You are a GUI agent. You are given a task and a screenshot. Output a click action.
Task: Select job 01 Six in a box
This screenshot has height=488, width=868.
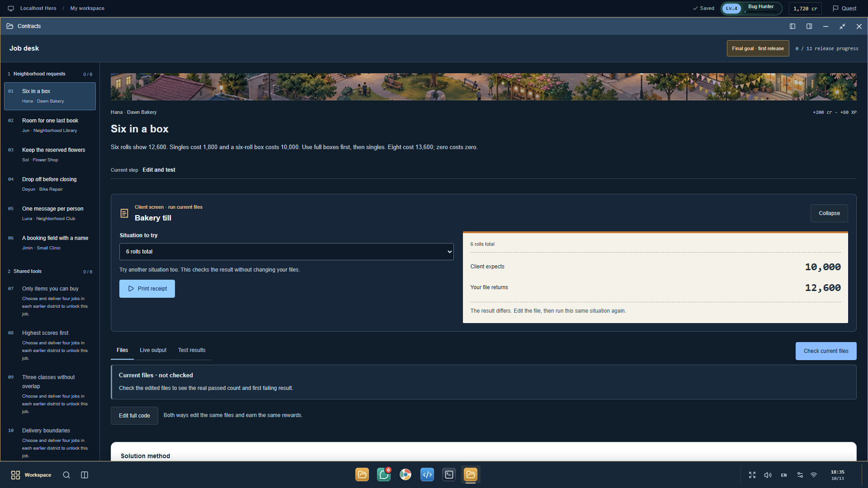point(50,96)
